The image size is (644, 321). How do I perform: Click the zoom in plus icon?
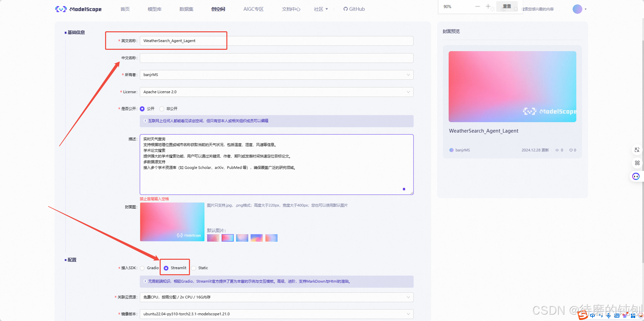[488, 6]
